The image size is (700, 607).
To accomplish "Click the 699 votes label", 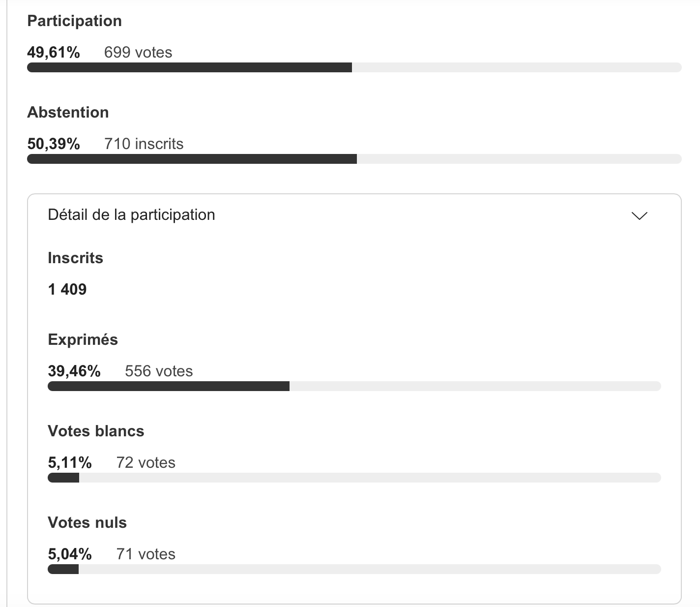I will click(x=138, y=52).
